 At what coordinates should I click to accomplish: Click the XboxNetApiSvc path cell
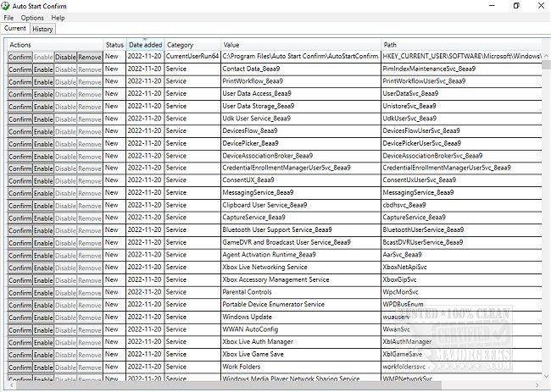click(x=461, y=267)
